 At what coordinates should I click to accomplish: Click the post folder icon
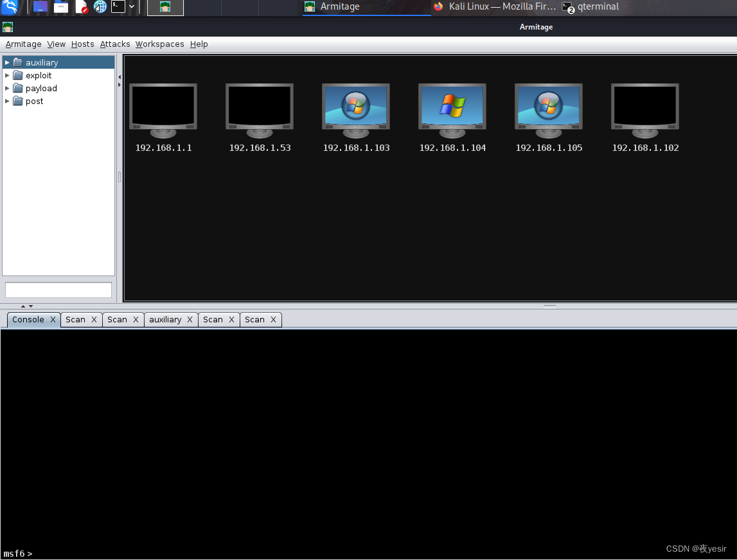(18, 101)
